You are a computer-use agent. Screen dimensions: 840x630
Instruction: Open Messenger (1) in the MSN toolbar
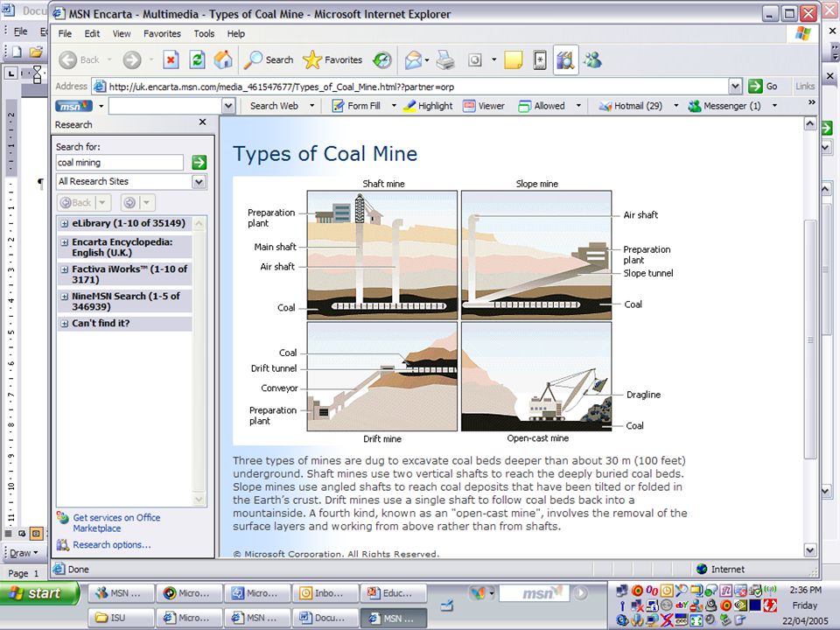pos(724,106)
